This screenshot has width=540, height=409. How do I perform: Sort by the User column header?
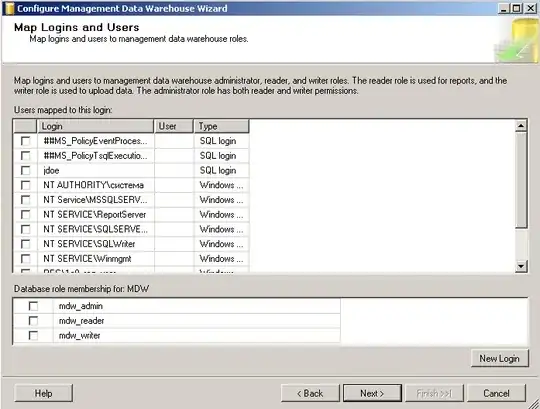tap(174, 126)
